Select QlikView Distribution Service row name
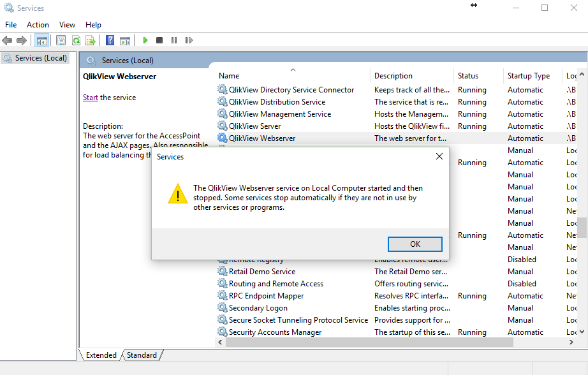This screenshot has width=588, height=375. click(277, 101)
